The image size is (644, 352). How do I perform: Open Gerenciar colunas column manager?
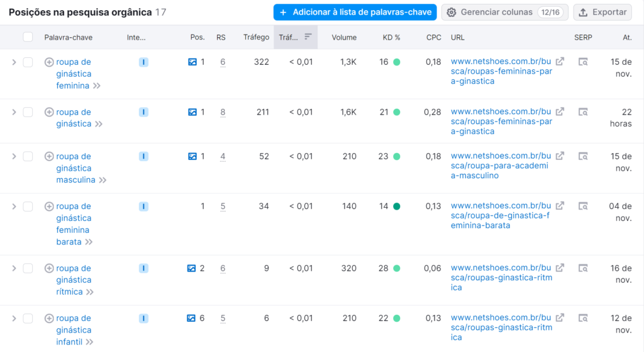point(504,12)
